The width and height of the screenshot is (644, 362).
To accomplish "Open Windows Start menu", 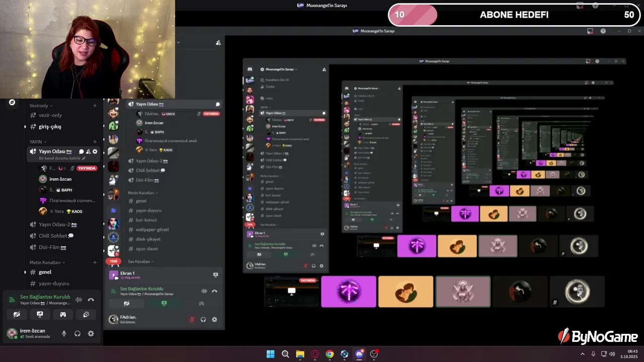I will pos(270,354).
